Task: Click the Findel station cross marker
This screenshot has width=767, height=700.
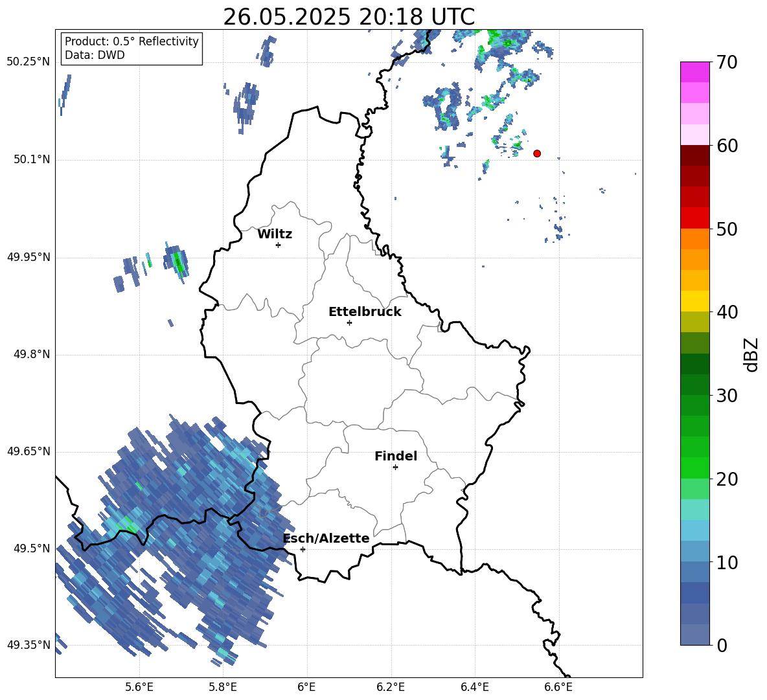Action: click(x=395, y=468)
